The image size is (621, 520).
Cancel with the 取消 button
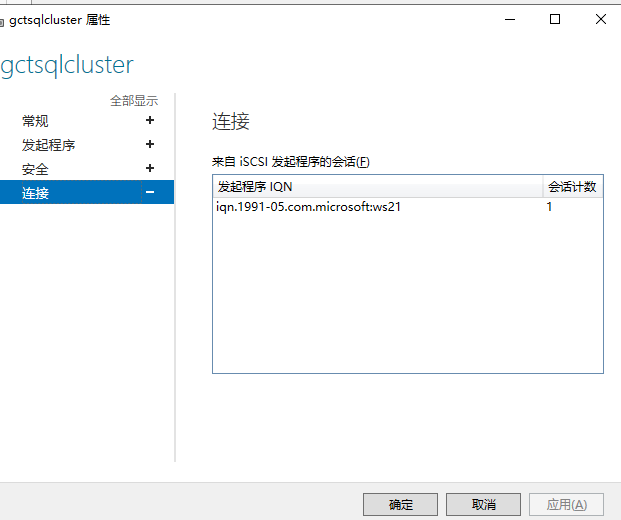click(483, 505)
